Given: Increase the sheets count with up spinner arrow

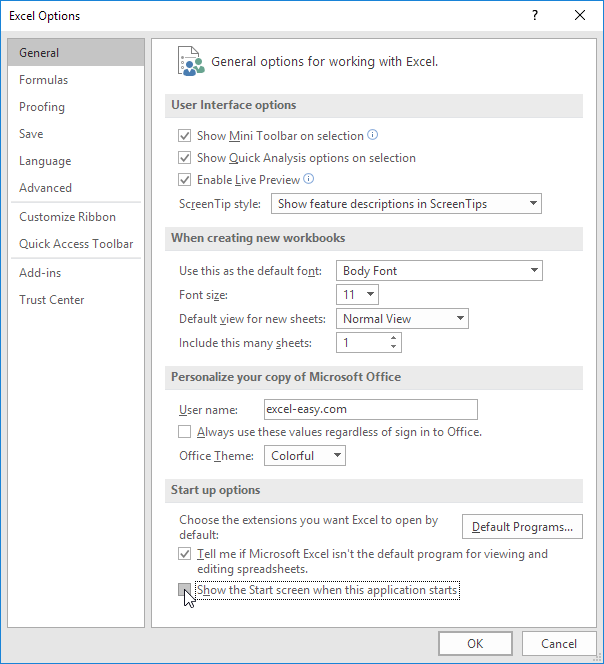Looking at the screenshot, I should point(393,338).
